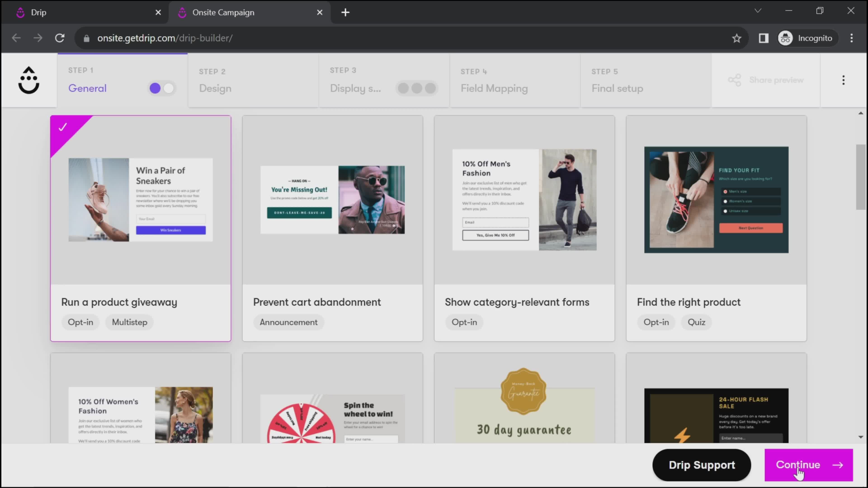
Task: Click the 'Find the right product' title text
Action: tap(688, 302)
